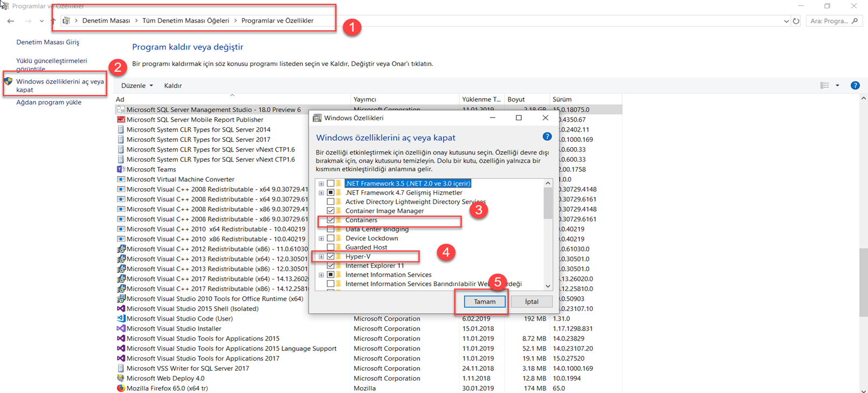The height and width of the screenshot is (393, 868).
Task: Click Denetim Masası breadcrumb
Action: (x=106, y=20)
